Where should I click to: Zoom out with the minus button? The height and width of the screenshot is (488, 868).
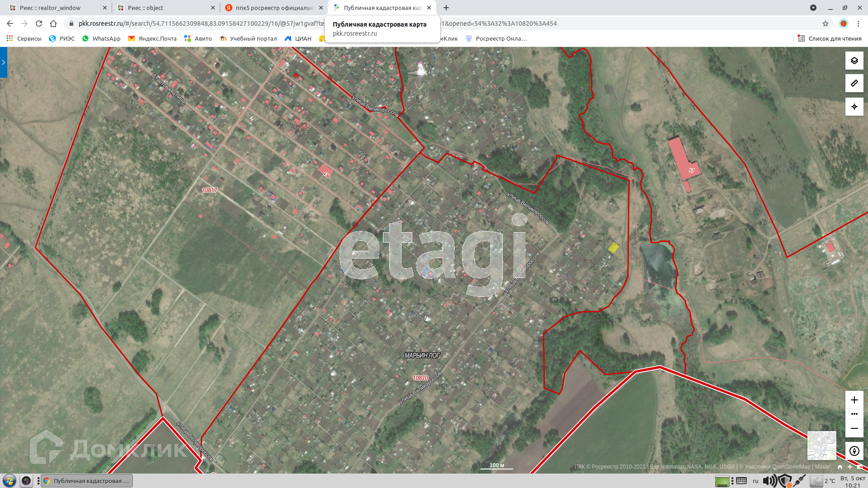(854, 428)
